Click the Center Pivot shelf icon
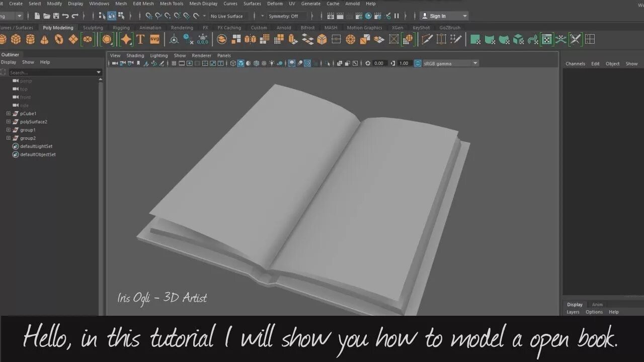This screenshot has width=644, height=362. (174, 39)
